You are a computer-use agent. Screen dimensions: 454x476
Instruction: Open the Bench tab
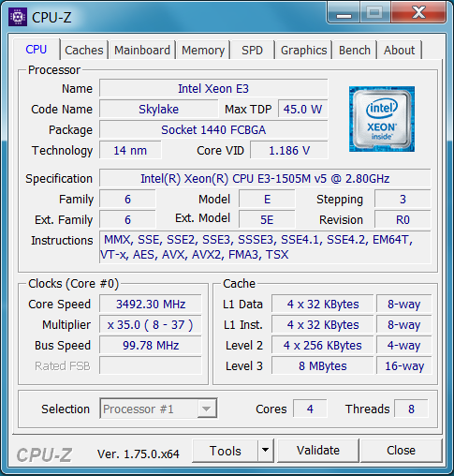point(355,50)
